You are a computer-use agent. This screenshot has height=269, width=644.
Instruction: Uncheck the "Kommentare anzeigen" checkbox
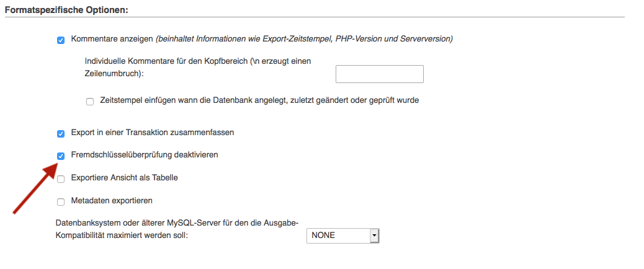click(x=61, y=40)
